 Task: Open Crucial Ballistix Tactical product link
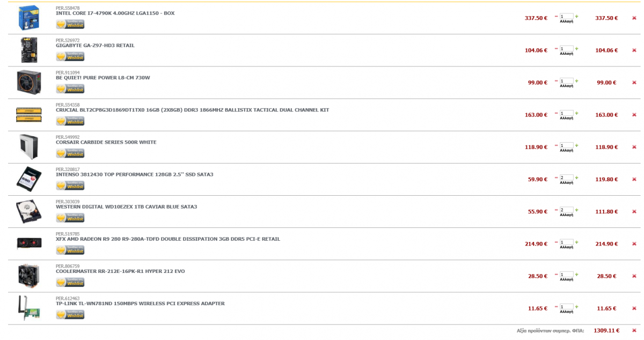tap(192, 110)
